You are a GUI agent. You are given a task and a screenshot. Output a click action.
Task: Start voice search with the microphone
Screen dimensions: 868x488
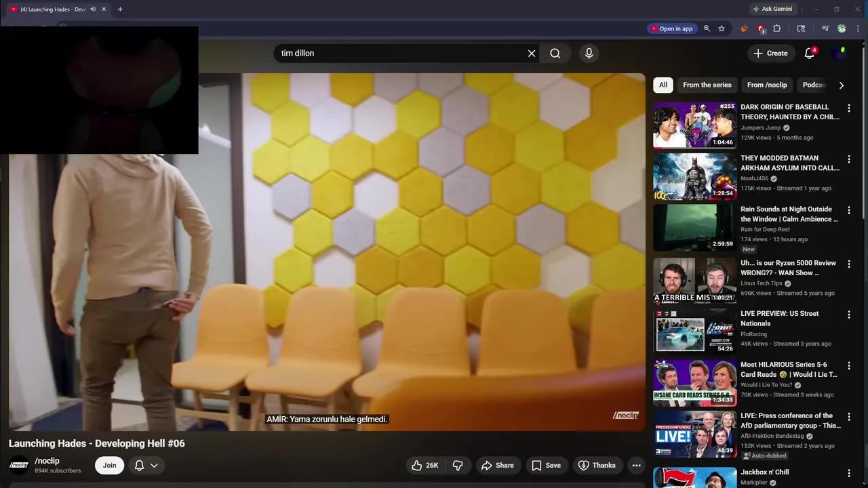point(589,54)
